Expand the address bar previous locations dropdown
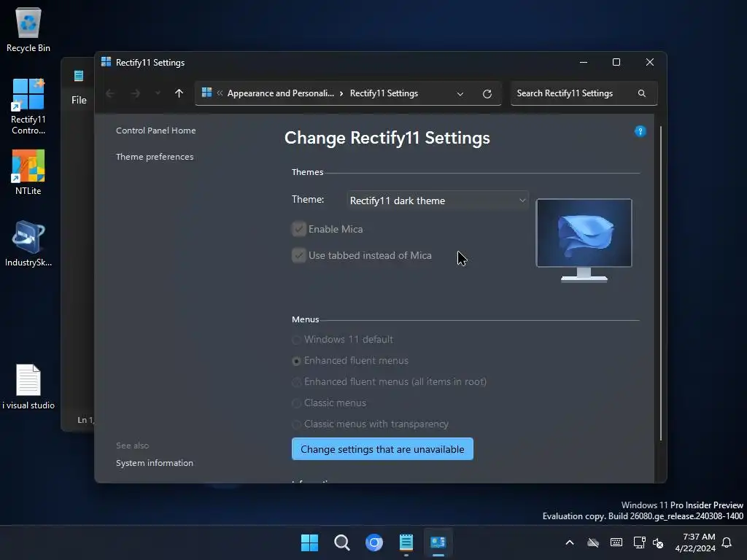This screenshot has width=747, height=560. [460, 94]
